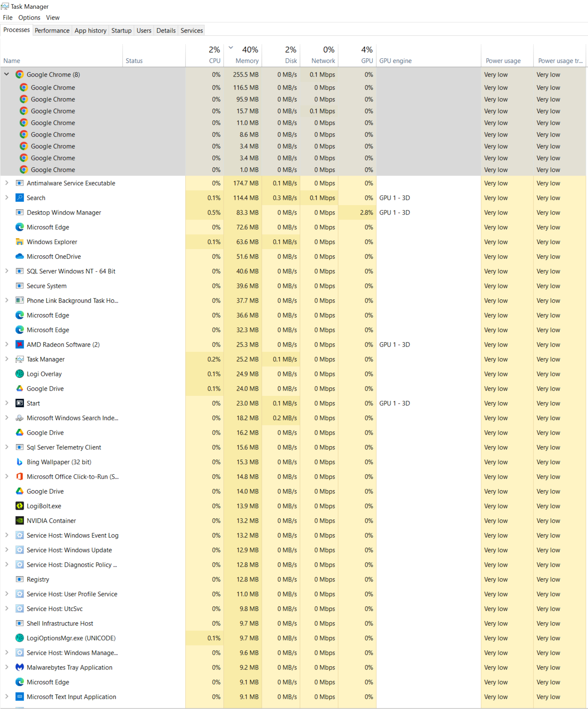The width and height of the screenshot is (588, 716).
Task: Click the LogiBolt.exe icon
Action: [x=20, y=506]
